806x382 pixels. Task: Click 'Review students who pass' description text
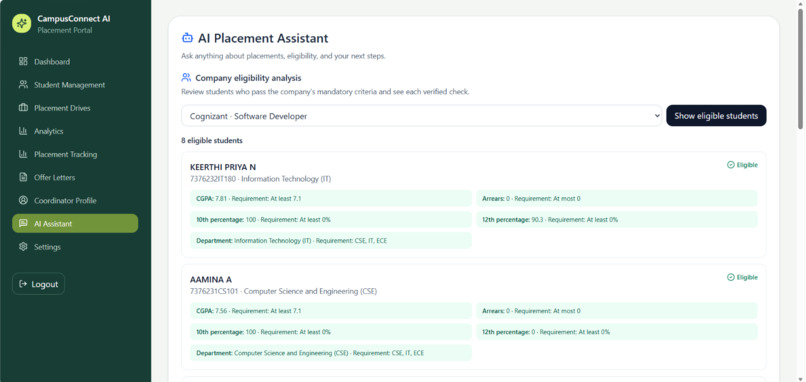click(x=325, y=92)
